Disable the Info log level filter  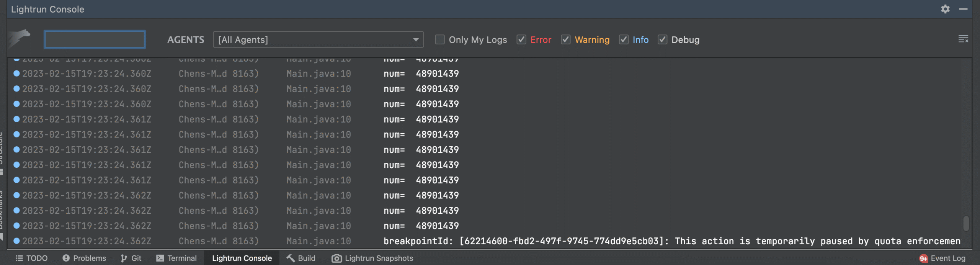[x=624, y=39]
